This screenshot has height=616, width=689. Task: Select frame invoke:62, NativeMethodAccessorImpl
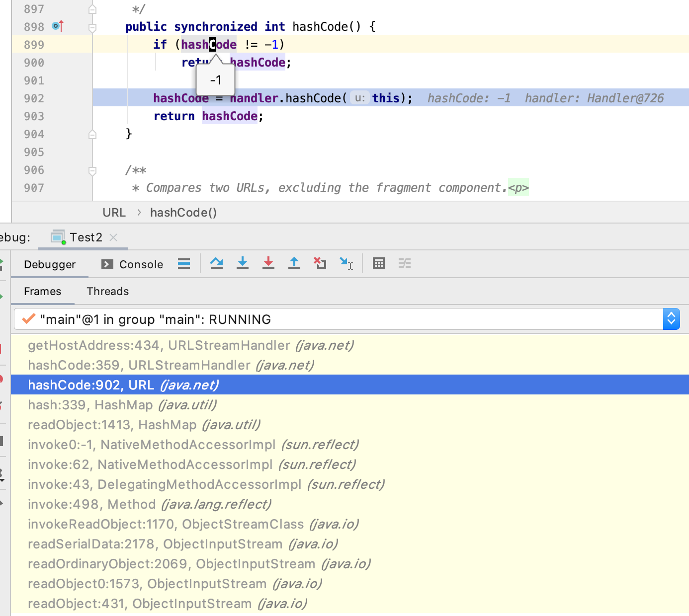coord(350,464)
